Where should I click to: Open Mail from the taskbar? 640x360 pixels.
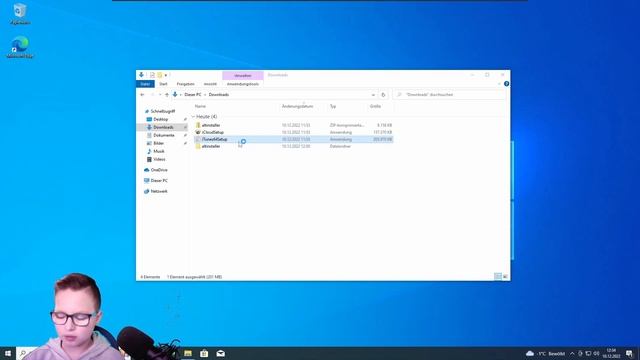point(220,353)
